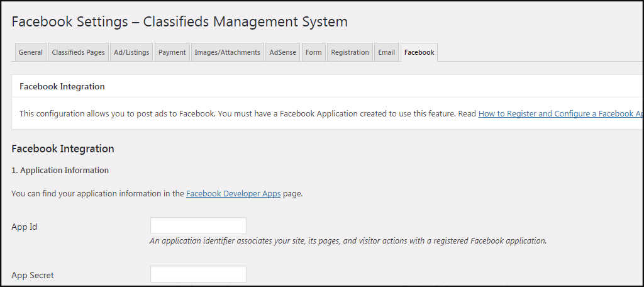The image size is (644, 287).
Task: Go to the Payment tab
Action: [x=172, y=53]
